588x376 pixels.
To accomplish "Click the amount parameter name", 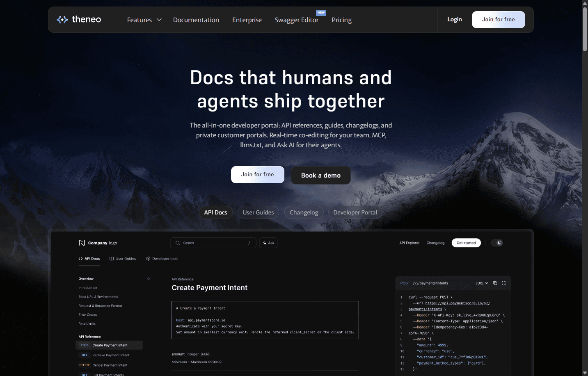I will click(178, 354).
